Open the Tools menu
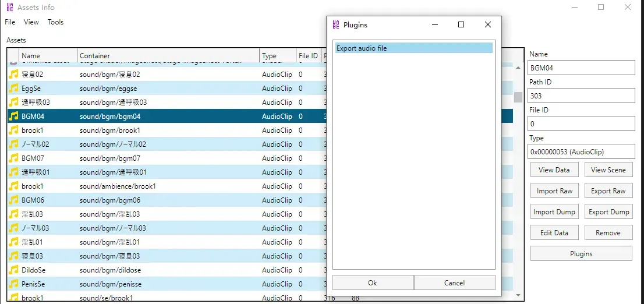The image size is (644, 304). (x=55, y=22)
